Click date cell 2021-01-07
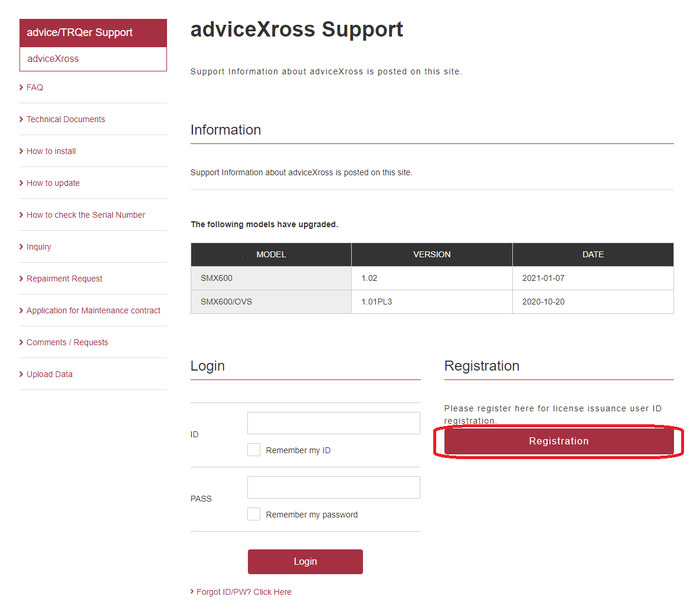This screenshot has height=609, width=700. point(593,278)
